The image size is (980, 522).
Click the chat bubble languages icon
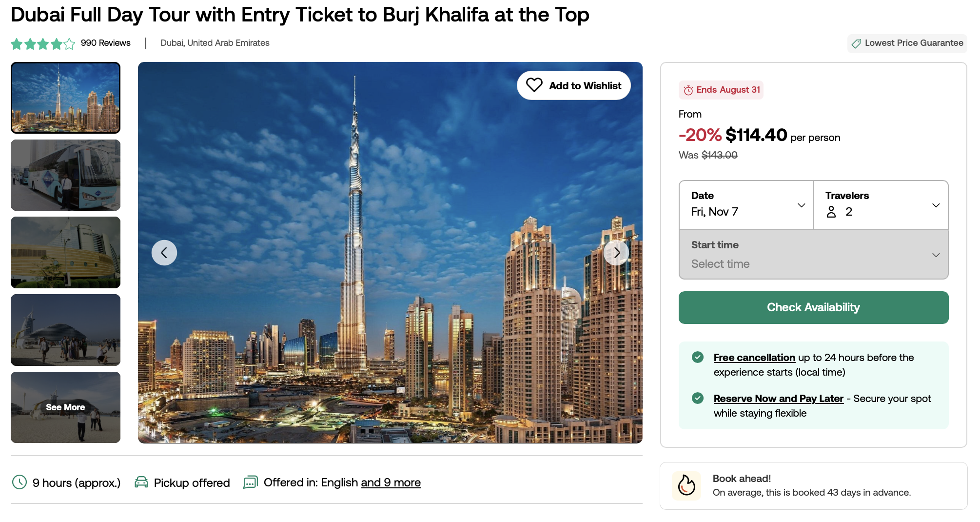coord(251,482)
